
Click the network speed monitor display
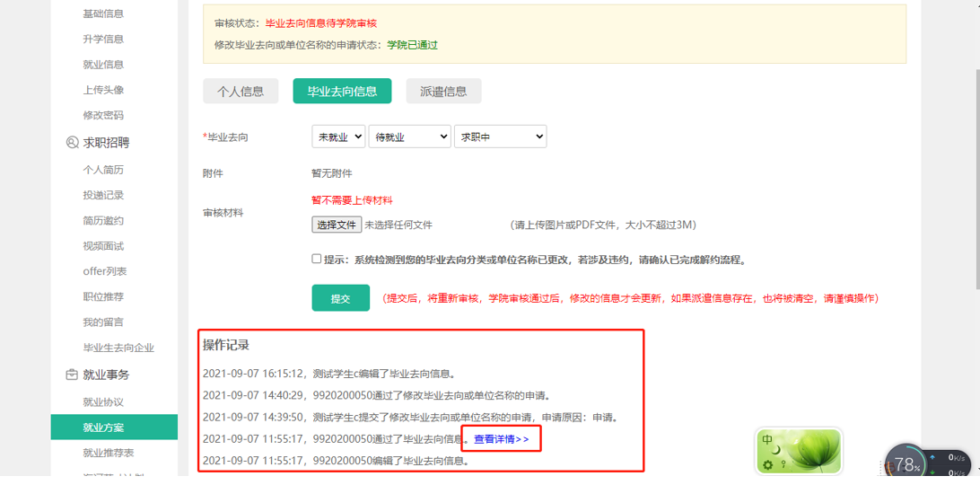coord(951,464)
